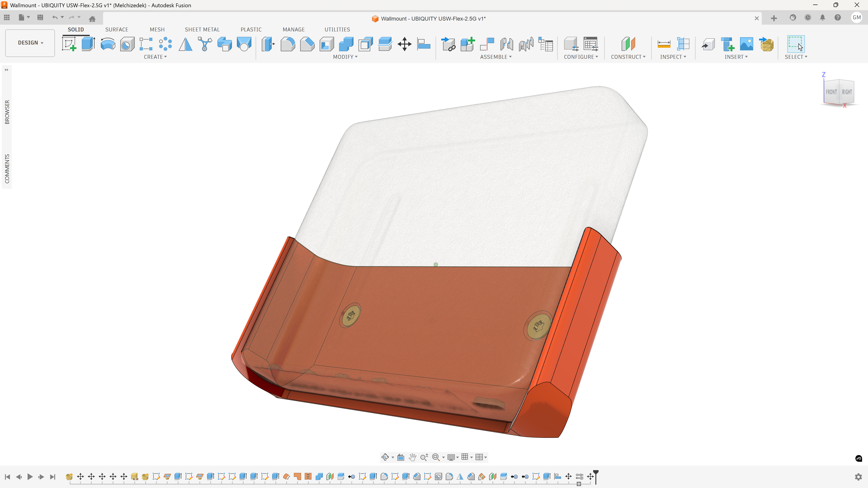Select the Fillet tool

coord(288,44)
